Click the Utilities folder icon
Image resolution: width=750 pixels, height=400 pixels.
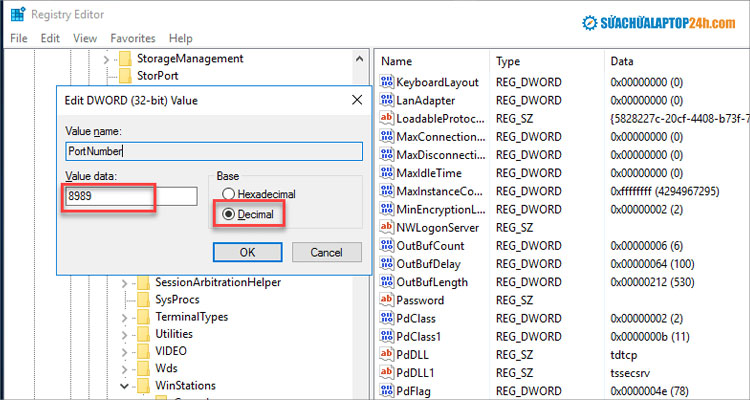143,334
